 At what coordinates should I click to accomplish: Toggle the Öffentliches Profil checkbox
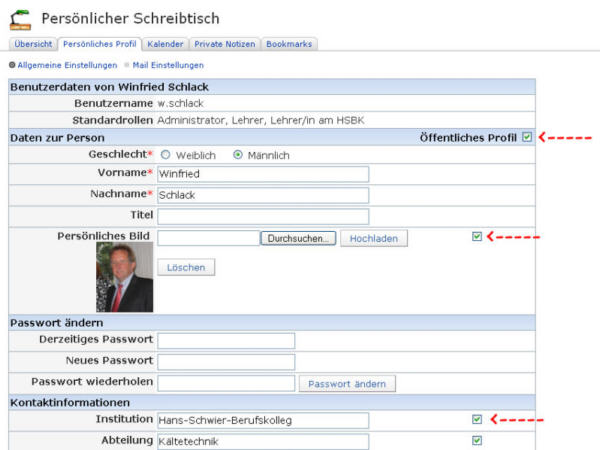tap(527, 137)
